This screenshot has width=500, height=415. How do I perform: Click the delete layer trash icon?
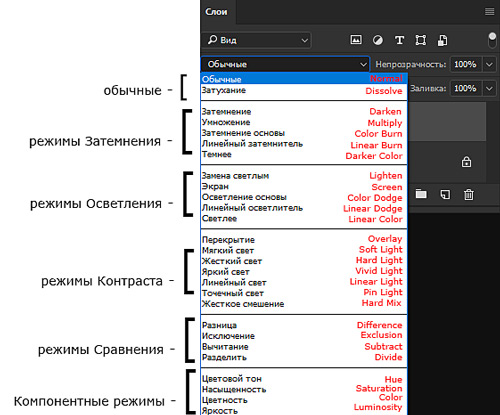[x=469, y=194]
